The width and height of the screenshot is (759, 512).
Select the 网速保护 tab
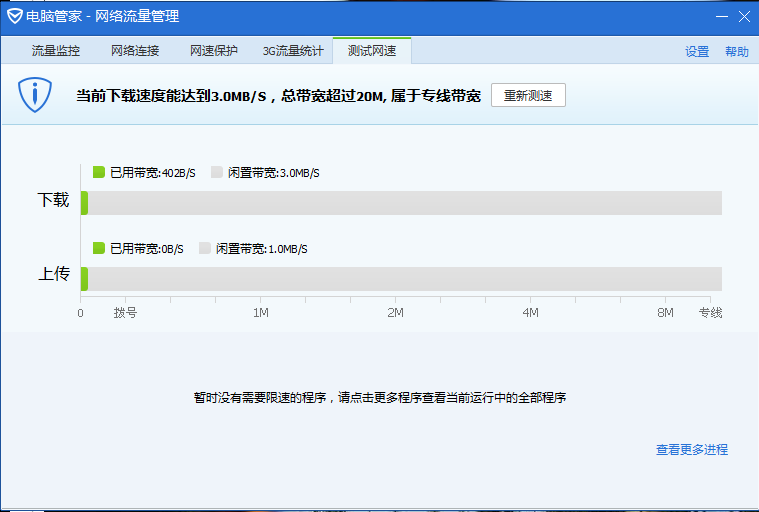213,51
